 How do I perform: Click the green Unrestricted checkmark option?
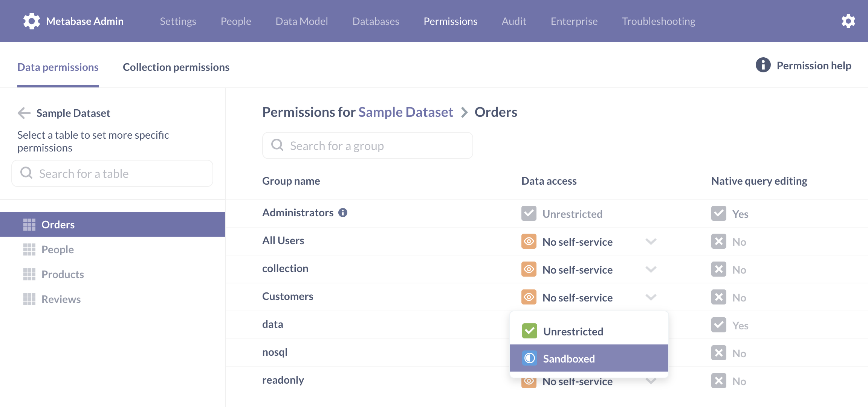click(x=530, y=331)
